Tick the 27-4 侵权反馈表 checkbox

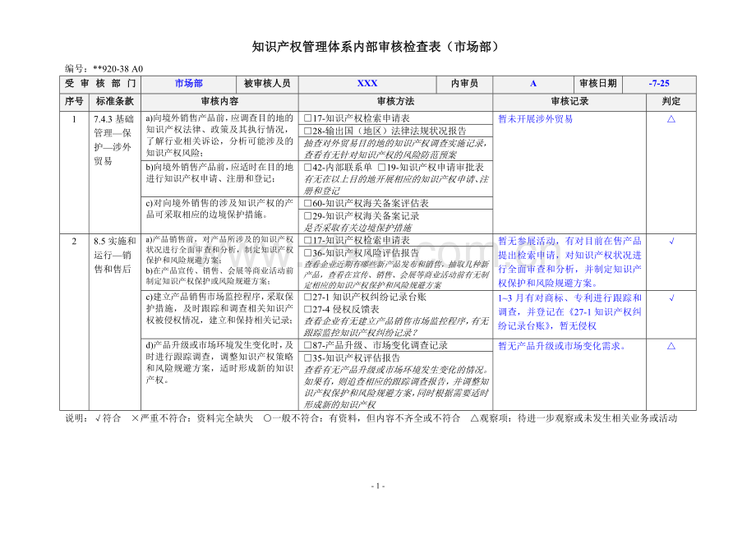pos(307,309)
